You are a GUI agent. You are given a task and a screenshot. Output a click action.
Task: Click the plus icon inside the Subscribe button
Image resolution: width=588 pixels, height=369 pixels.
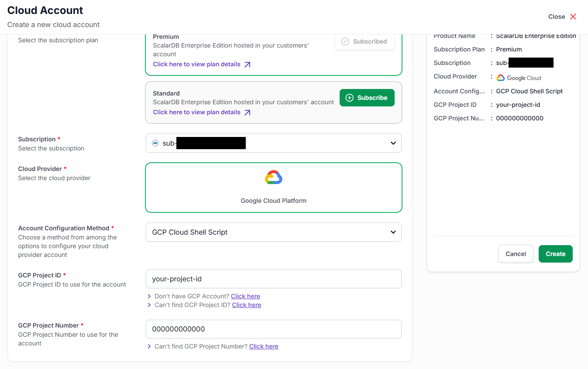(x=350, y=98)
